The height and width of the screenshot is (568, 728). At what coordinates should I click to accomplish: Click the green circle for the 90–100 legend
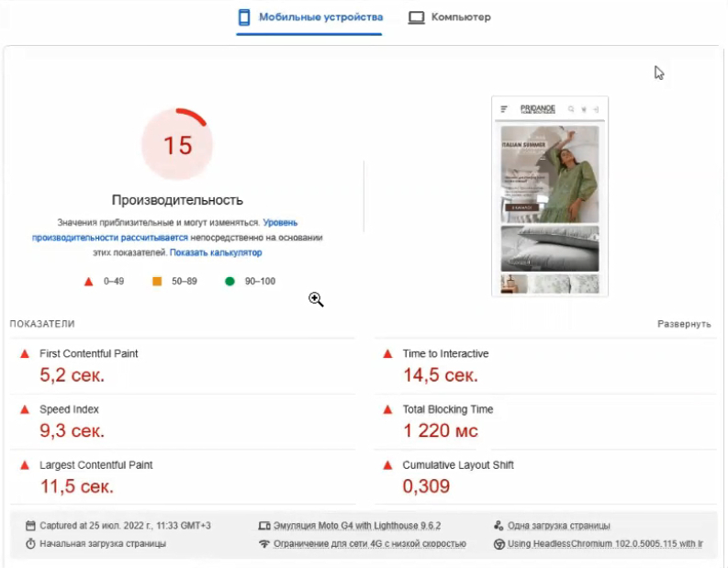[230, 282]
